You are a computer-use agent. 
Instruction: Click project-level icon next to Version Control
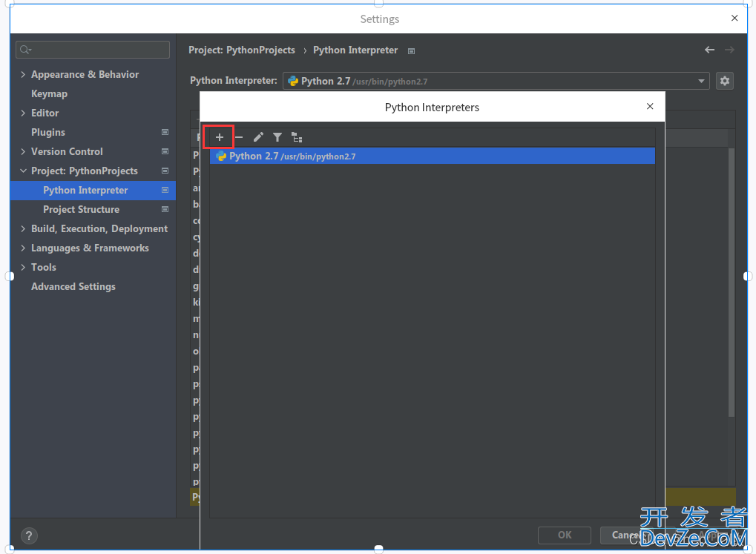165,151
